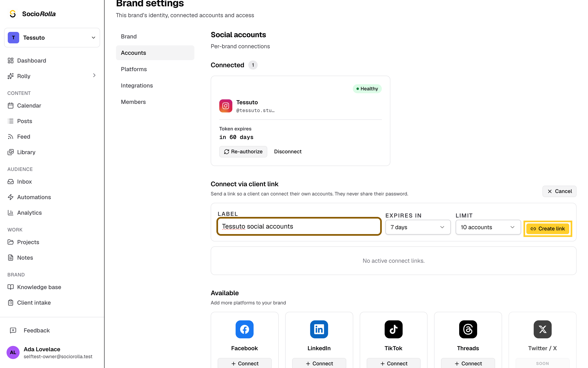
Task: Select the Accounts settings tab
Action: point(155,53)
